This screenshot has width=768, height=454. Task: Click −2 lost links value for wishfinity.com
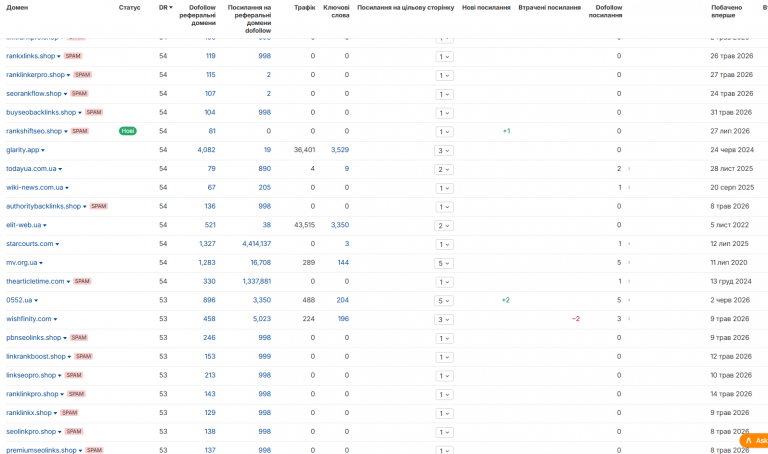coord(576,319)
